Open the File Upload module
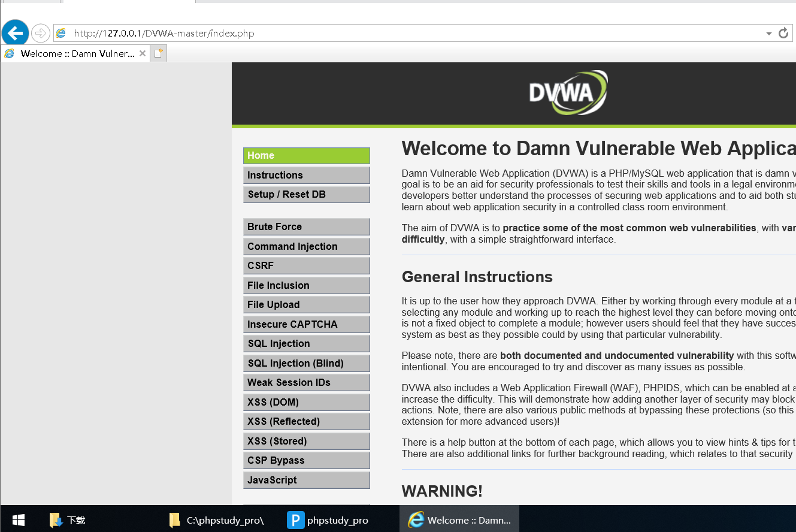796x532 pixels. tap(307, 305)
